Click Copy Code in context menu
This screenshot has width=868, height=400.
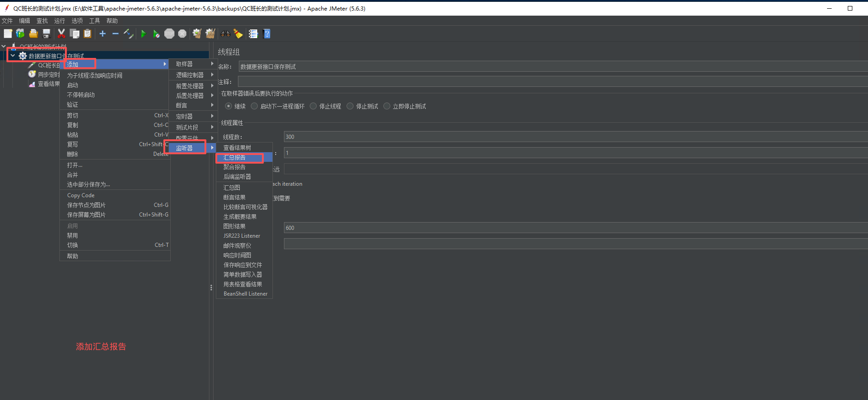coord(115,195)
